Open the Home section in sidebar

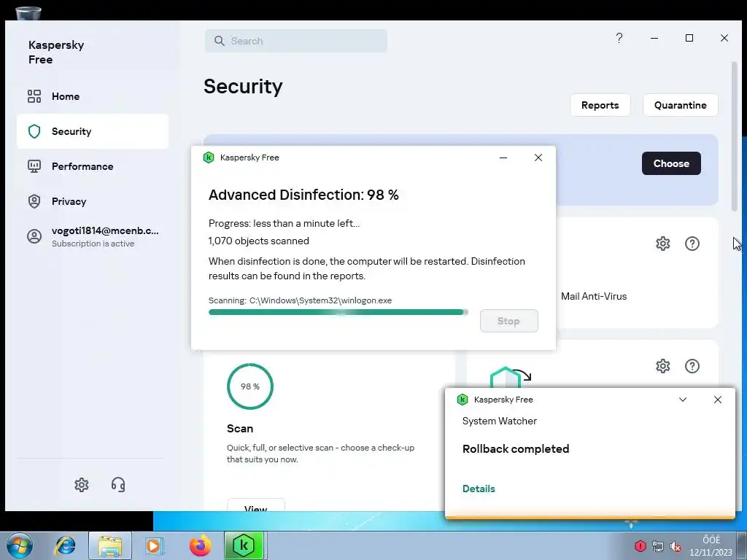click(x=93, y=96)
